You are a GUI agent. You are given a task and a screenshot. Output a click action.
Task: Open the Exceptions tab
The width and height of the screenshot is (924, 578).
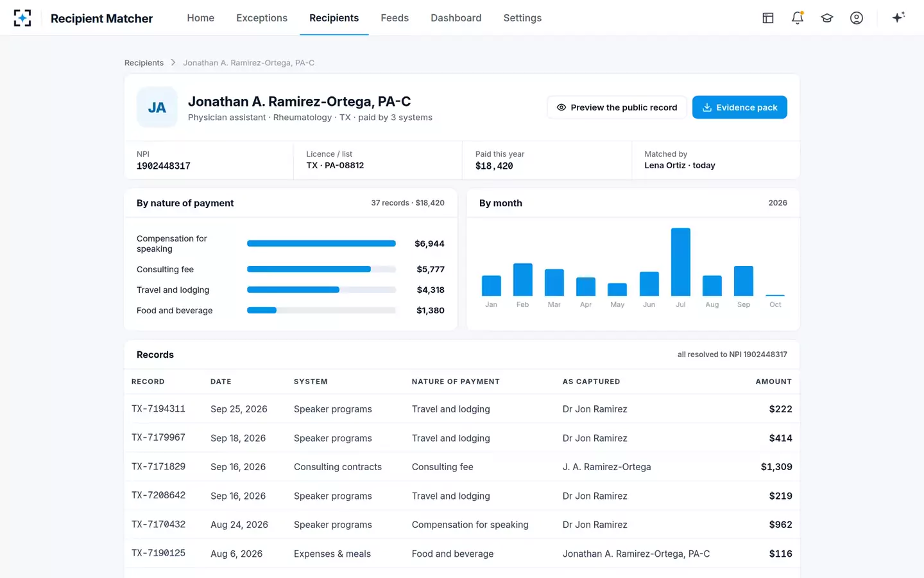click(262, 18)
